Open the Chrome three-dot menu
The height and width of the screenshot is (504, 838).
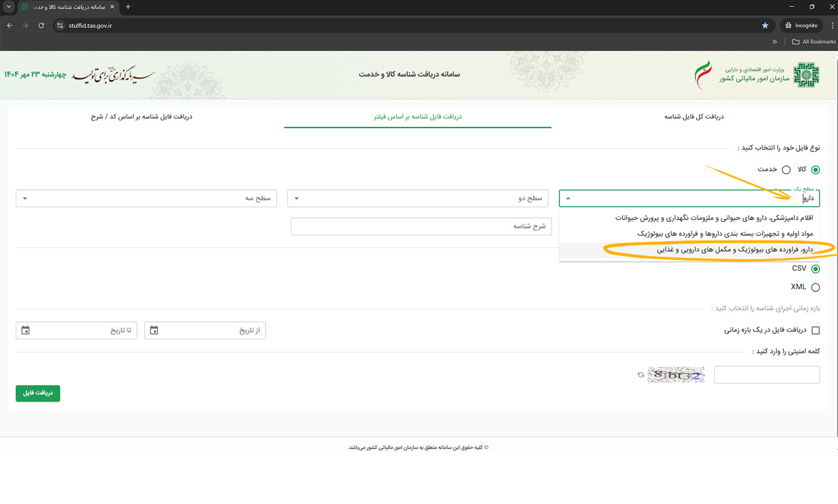(x=832, y=26)
